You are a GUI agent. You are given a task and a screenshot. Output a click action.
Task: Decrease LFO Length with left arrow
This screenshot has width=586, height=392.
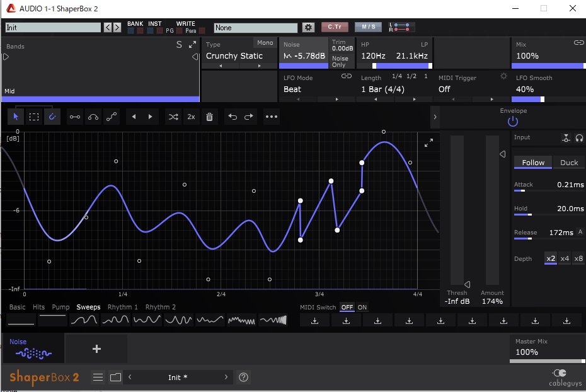click(376, 100)
